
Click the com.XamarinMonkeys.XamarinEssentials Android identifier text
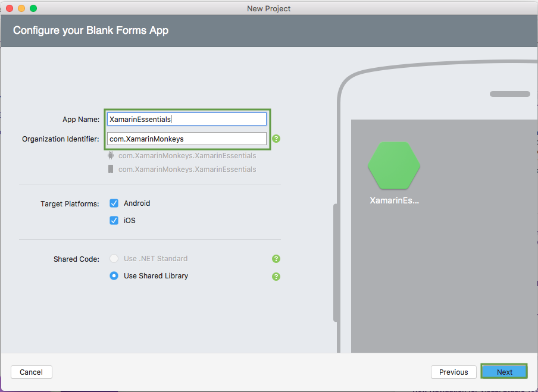[187, 155]
